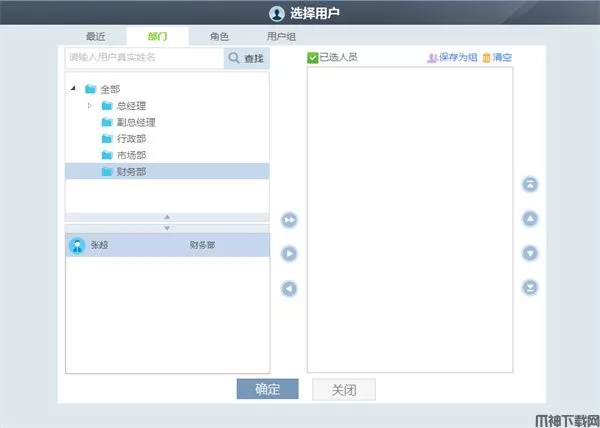Add all users with the double-arrow button
Screen dimensions: 600x428
point(289,220)
